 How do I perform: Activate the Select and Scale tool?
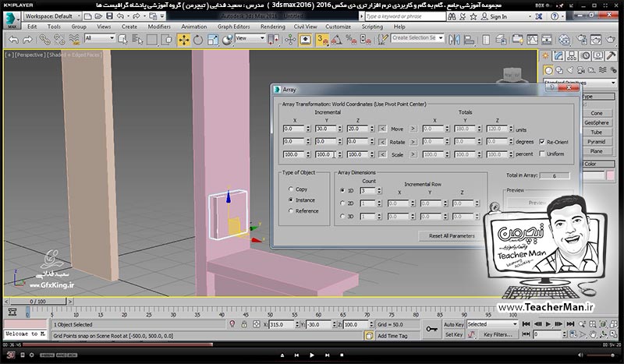click(x=213, y=40)
